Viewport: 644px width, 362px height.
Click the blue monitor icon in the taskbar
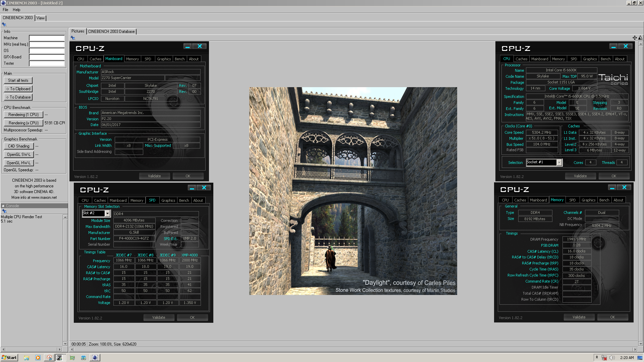tap(84, 358)
